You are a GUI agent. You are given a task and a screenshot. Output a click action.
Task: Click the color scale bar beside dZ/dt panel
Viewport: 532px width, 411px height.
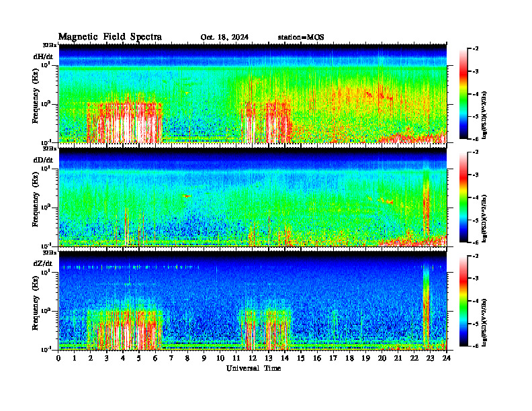(463, 301)
